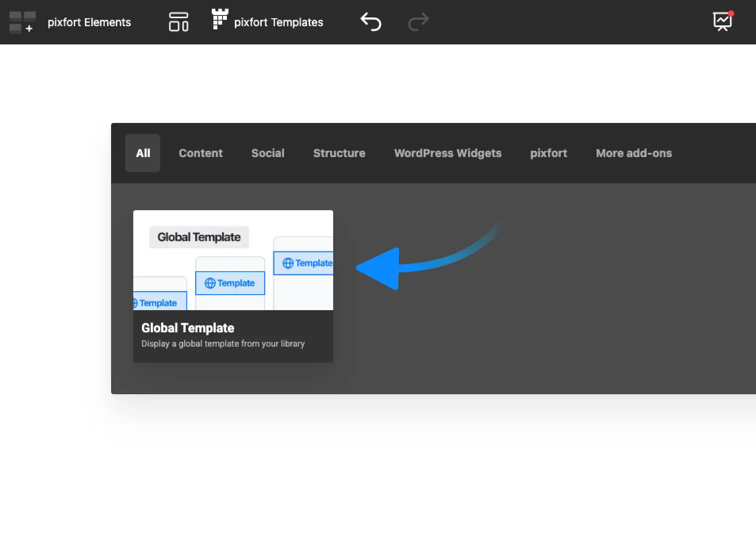Viewport: 756px width, 537px height.
Task: Open the Structure tab
Action: pyautogui.click(x=339, y=153)
